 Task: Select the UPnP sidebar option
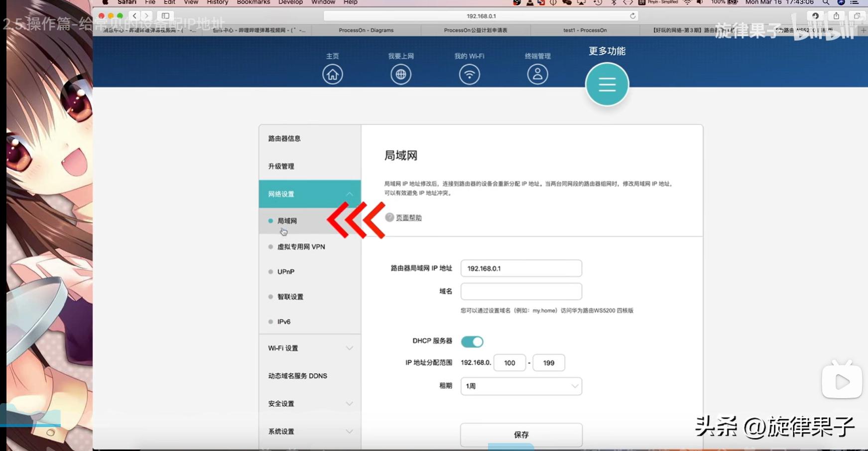coord(286,272)
